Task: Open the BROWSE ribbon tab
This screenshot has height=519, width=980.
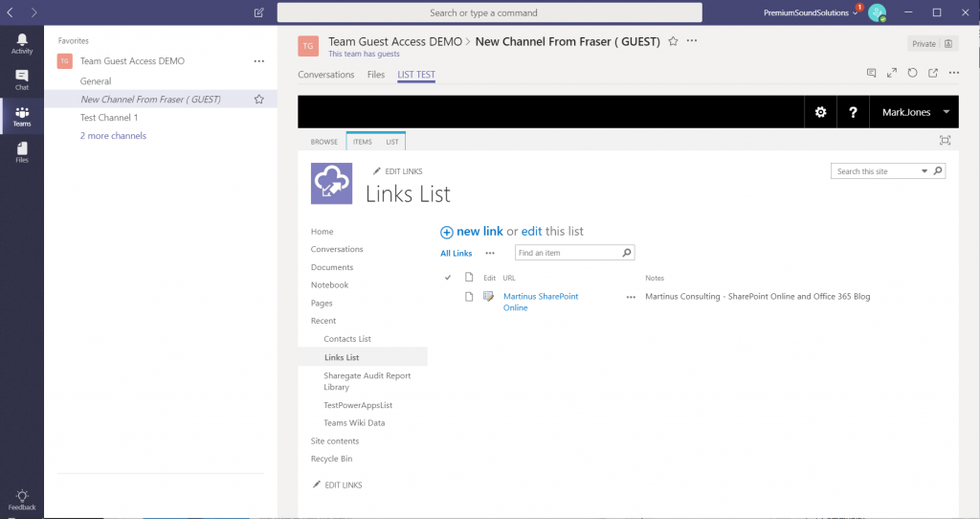Action: tap(323, 142)
